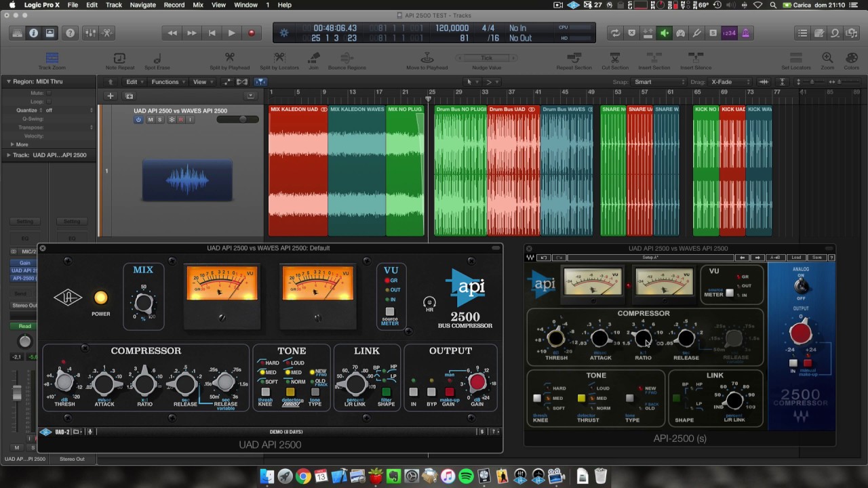Open the Functions dropdown menu
The width and height of the screenshot is (868, 488).
coord(168,82)
